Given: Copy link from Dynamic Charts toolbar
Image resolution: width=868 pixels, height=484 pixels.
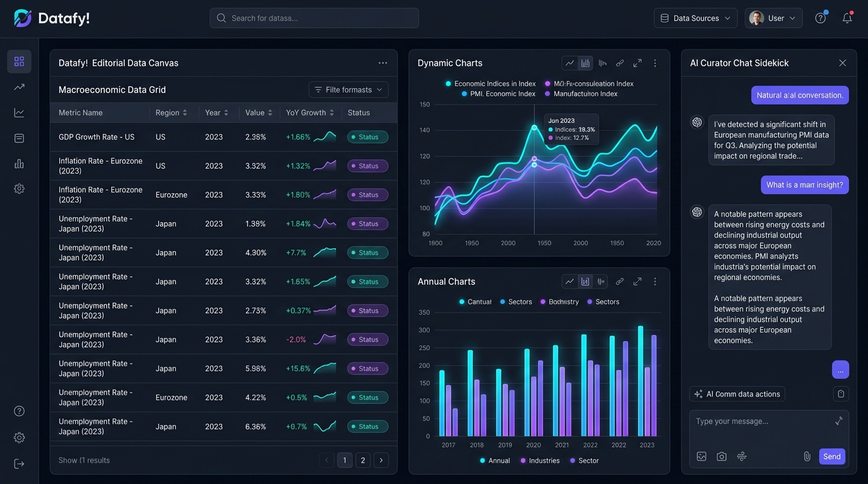Looking at the screenshot, I should point(620,63).
